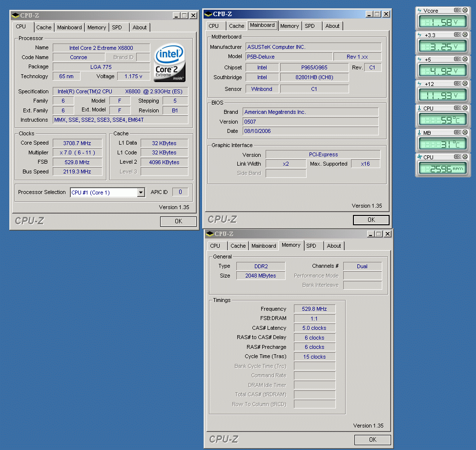Open the Memory tab in the motherboard window
Viewport: 476px width, 450px height.
click(290, 26)
